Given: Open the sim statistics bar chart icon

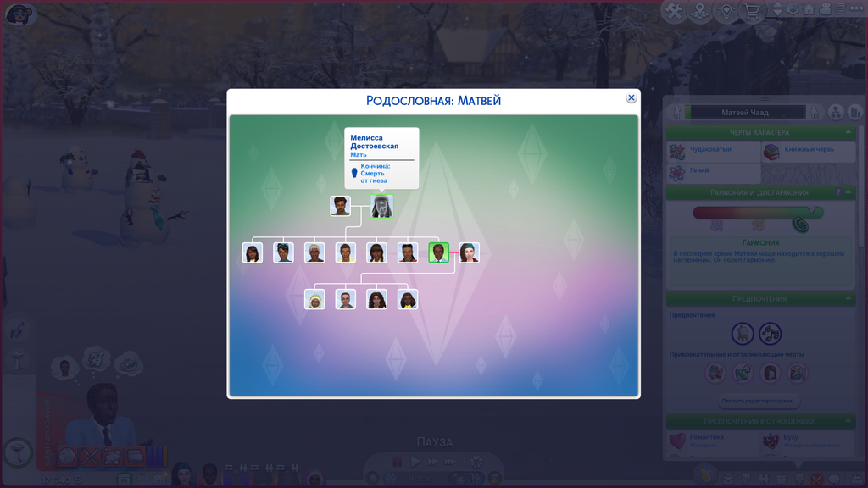Looking at the screenshot, I should pyautogui.click(x=856, y=113).
